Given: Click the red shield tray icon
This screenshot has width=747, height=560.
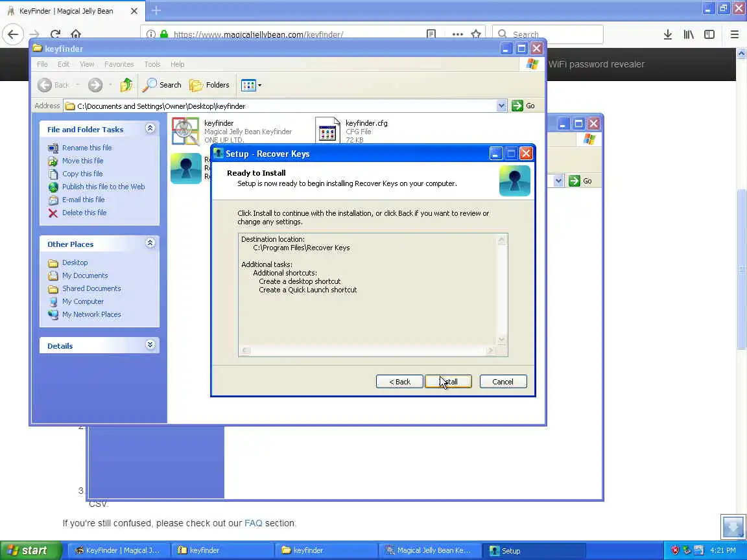Looking at the screenshot, I should point(675,550).
